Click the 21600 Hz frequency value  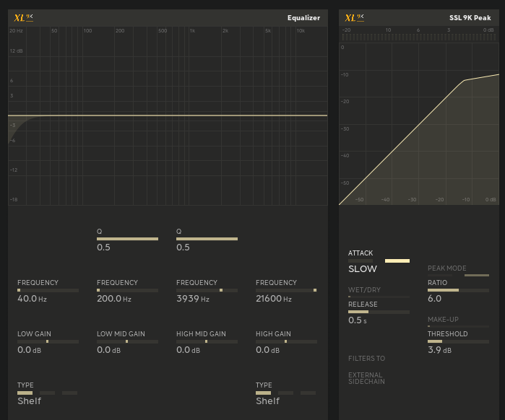274,299
